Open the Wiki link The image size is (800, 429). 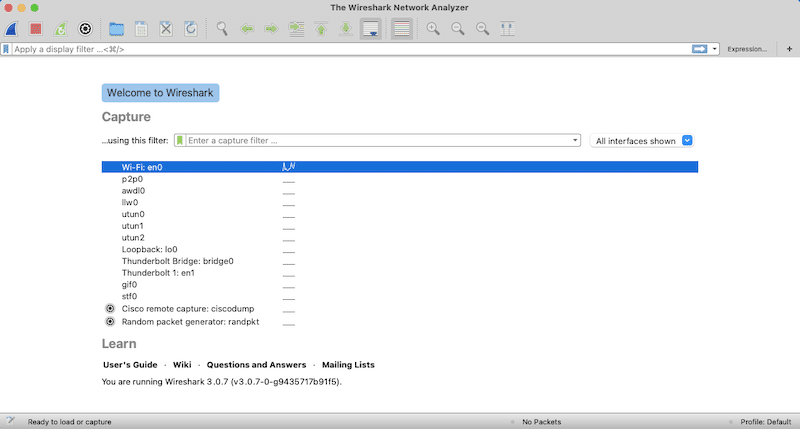[x=182, y=365]
